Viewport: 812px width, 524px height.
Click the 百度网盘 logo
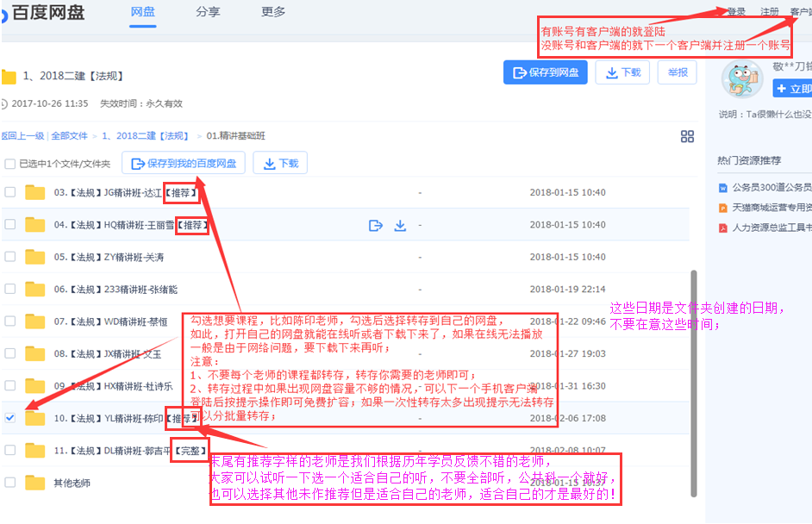(x=42, y=12)
